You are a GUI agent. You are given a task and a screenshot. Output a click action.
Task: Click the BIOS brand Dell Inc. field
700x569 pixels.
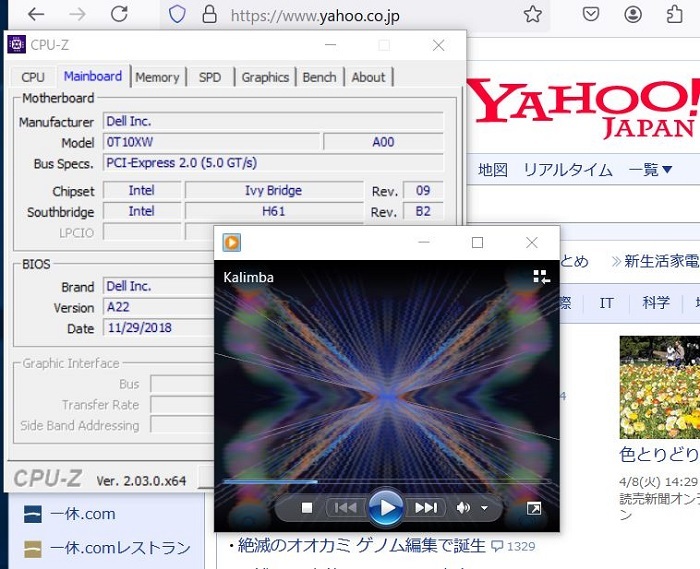[158, 286]
